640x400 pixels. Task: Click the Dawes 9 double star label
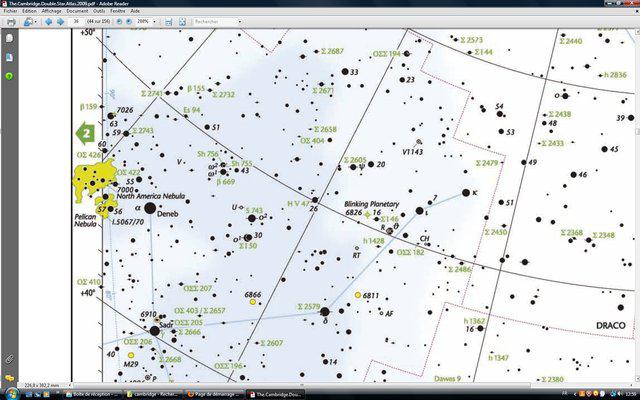click(447, 378)
